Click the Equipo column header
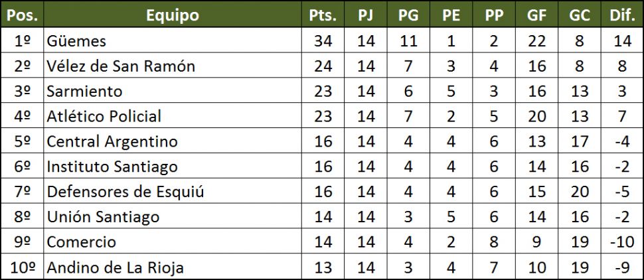 (172, 15)
